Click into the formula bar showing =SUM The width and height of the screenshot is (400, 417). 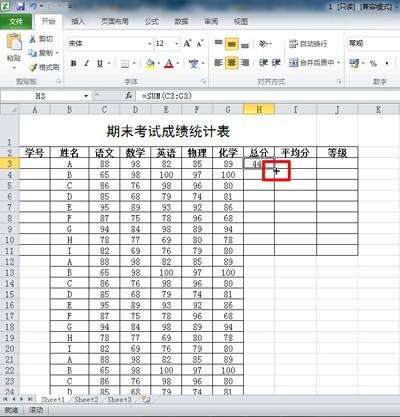(269, 96)
